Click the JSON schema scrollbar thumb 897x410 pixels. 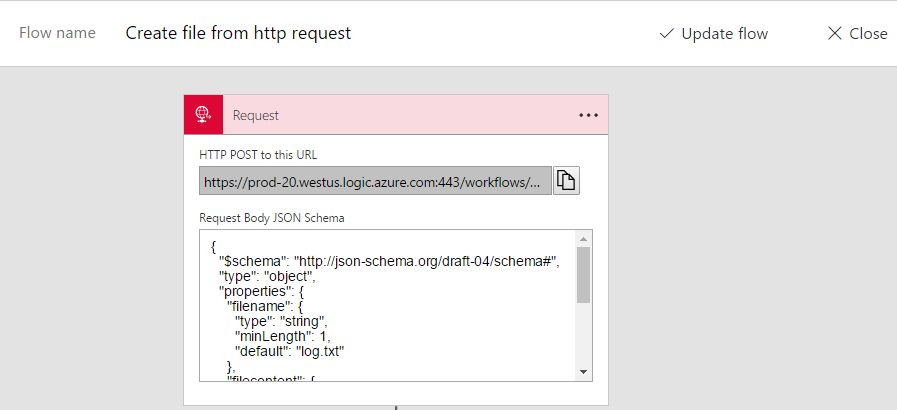coord(584,274)
